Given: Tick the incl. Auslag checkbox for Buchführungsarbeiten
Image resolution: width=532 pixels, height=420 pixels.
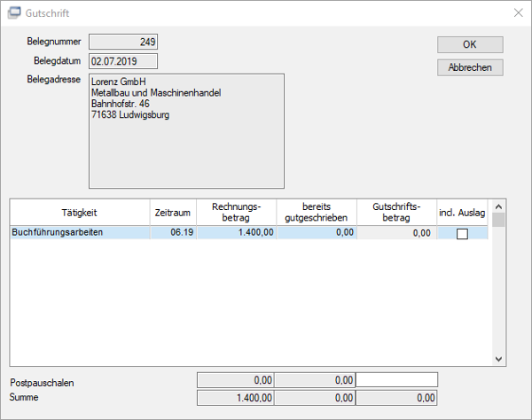Looking at the screenshot, I should pos(462,234).
